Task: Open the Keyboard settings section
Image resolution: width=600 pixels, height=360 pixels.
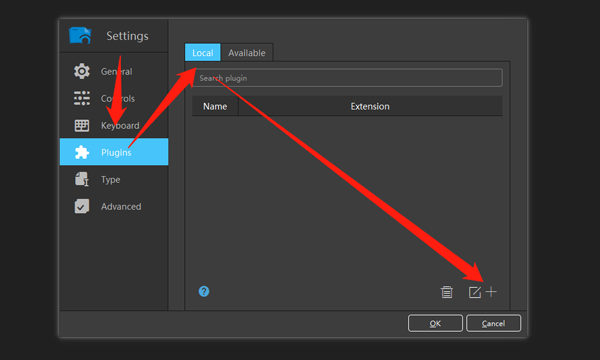Action: click(x=114, y=125)
